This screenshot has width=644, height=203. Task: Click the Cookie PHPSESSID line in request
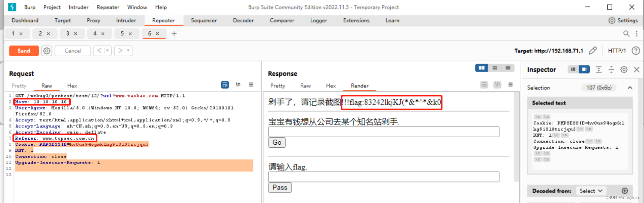click(x=82, y=144)
